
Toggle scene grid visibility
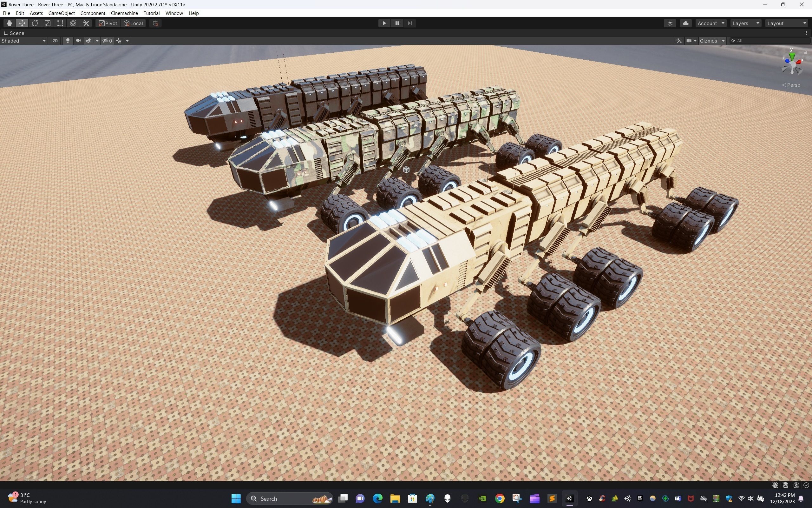(x=118, y=41)
